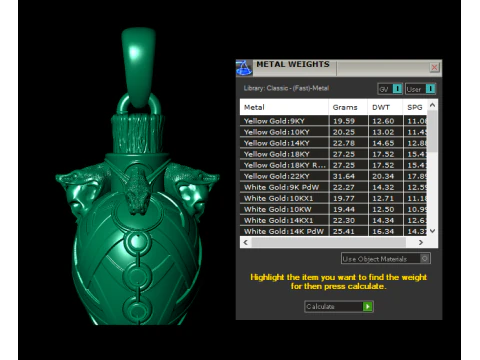Click the Metal Weights flask icon
This screenshot has height=360, width=480.
244,68
